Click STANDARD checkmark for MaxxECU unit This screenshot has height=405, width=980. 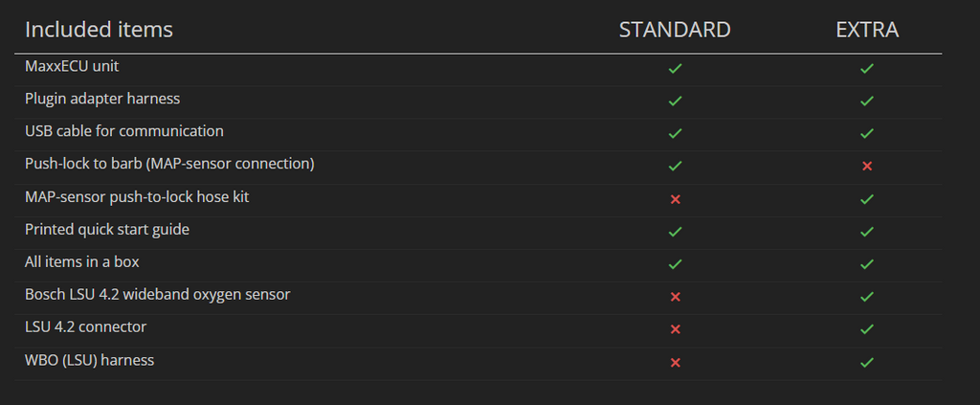[x=675, y=69]
